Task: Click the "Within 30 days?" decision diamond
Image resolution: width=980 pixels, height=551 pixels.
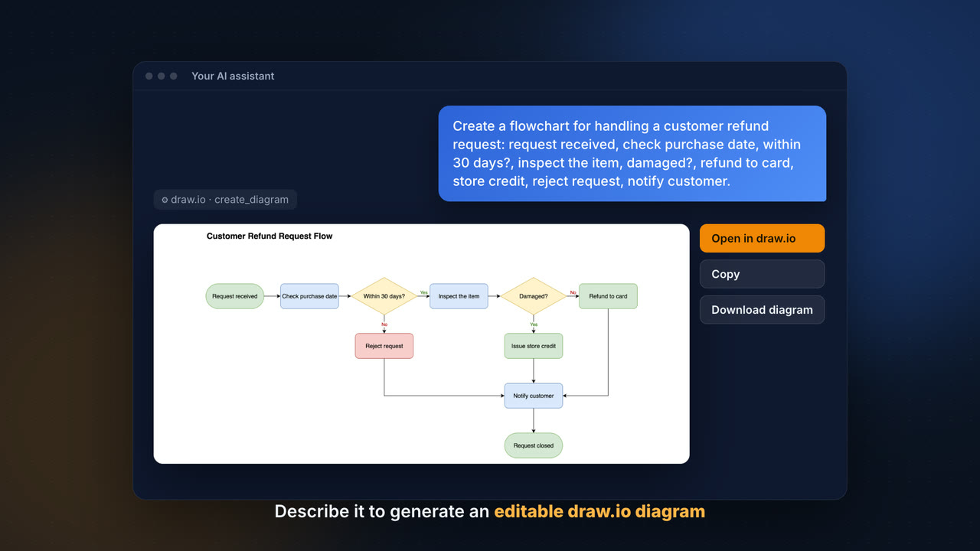Action: (384, 296)
